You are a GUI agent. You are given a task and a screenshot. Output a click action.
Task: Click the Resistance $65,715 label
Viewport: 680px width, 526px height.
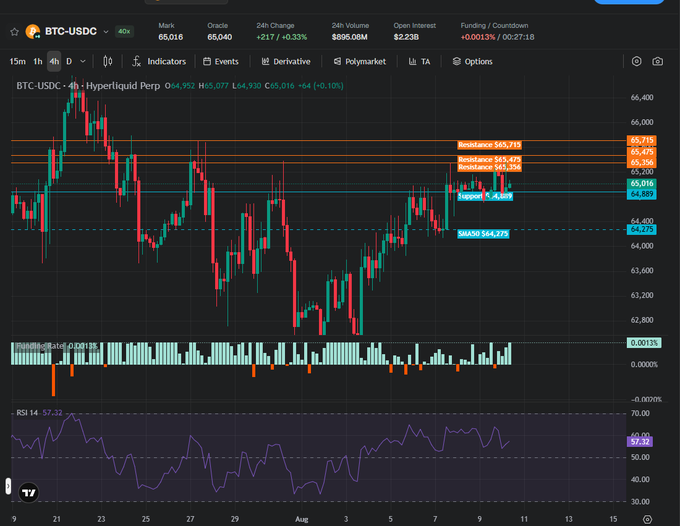(489, 145)
